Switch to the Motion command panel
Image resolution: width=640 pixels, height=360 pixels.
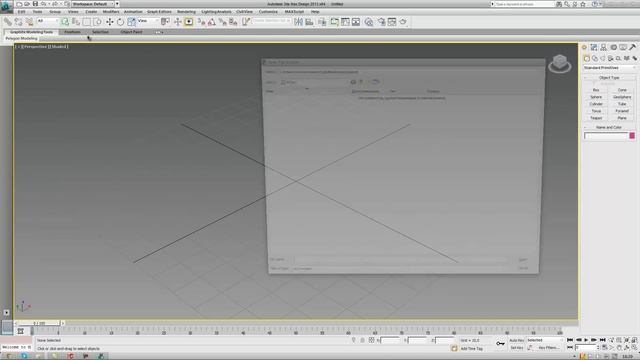point(613,47)
